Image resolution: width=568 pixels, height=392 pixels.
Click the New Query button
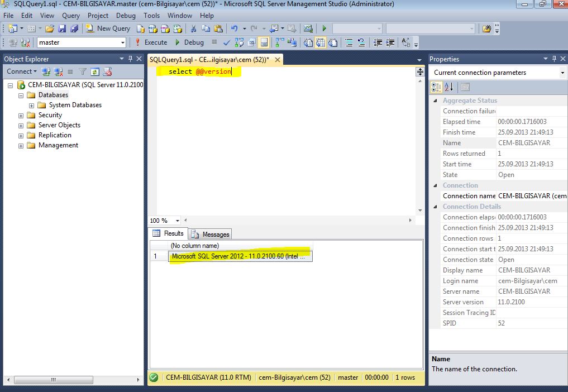(x=108, y=28)
